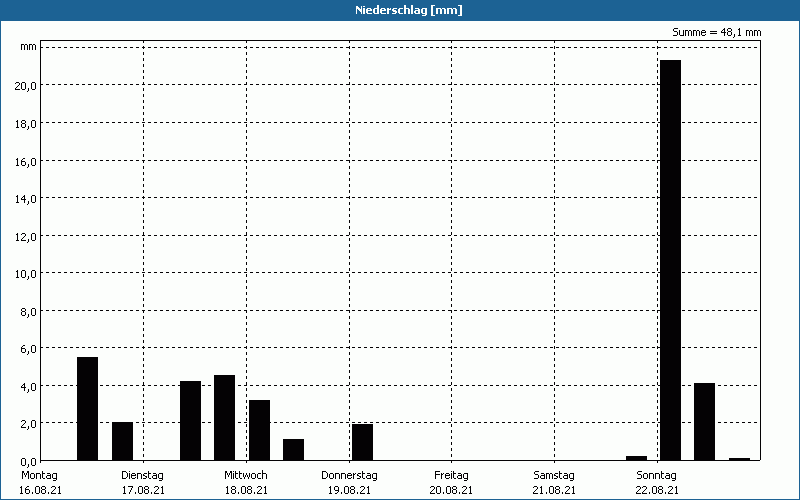
Task: Click the '12,0' y-axis value
Action: (x=26, y=236)
